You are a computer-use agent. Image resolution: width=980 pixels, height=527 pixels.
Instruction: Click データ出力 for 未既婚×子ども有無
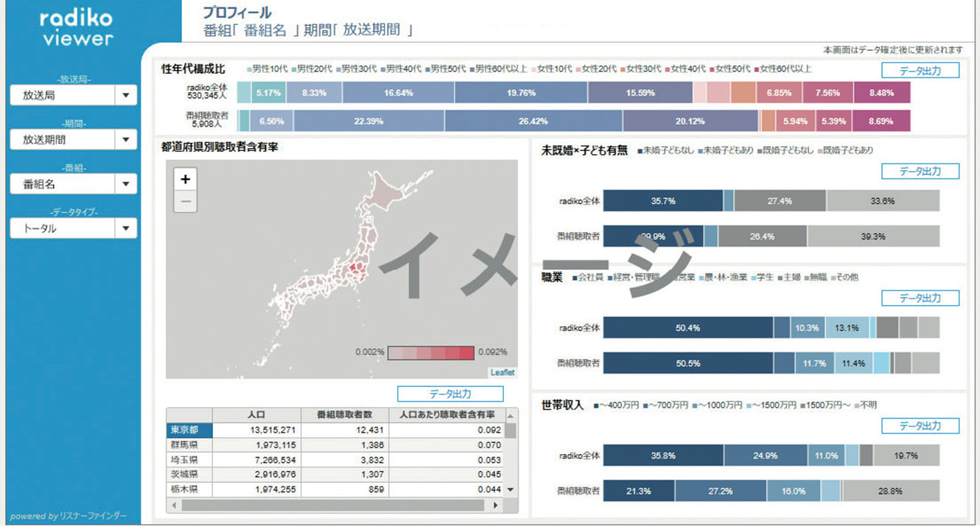(x=920, y=171)
